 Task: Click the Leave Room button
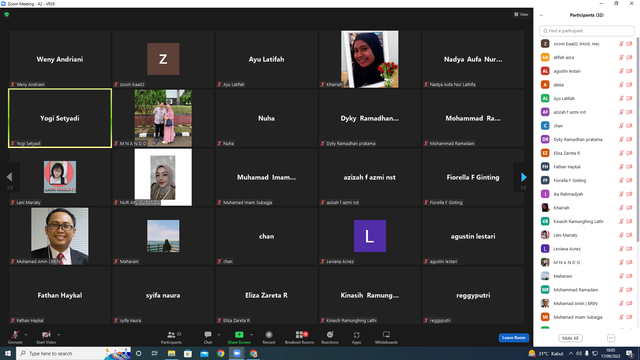513,338
